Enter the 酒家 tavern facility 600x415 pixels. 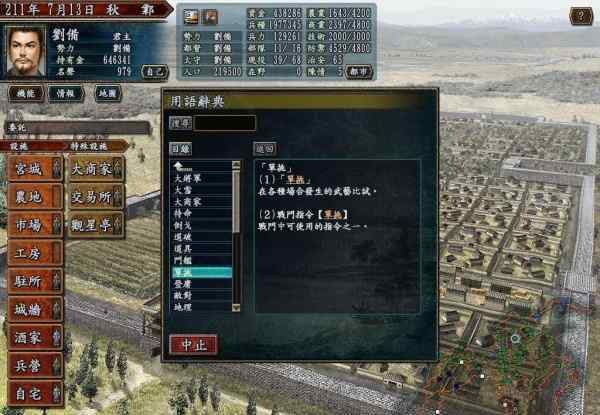(35, 337)
